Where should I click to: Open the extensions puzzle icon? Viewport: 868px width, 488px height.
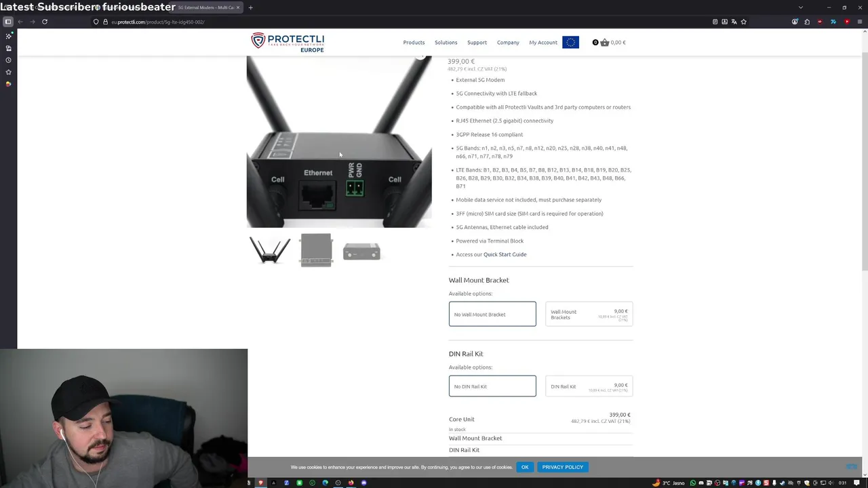807,22
